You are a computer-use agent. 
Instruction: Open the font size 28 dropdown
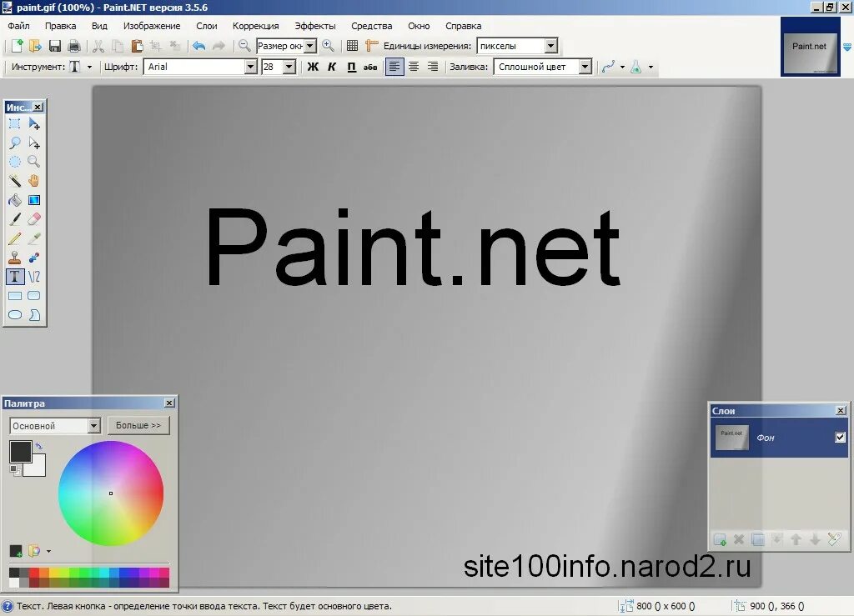(289, 67)
